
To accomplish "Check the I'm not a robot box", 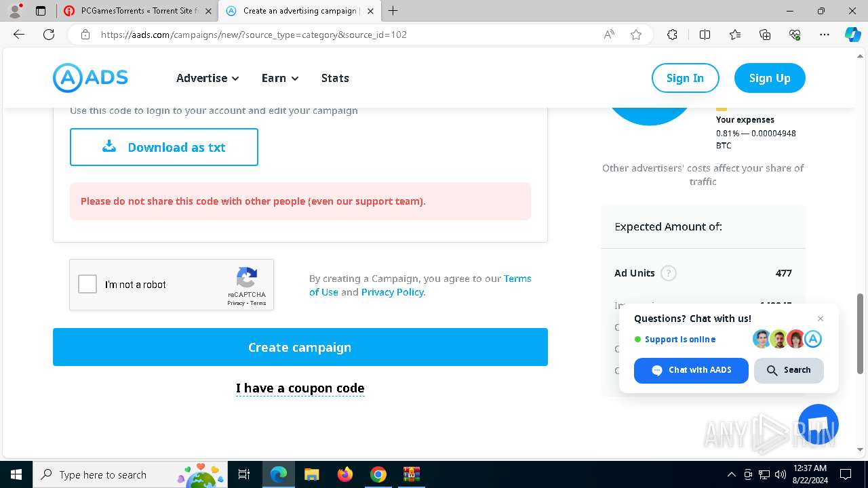I will point(87,284).
